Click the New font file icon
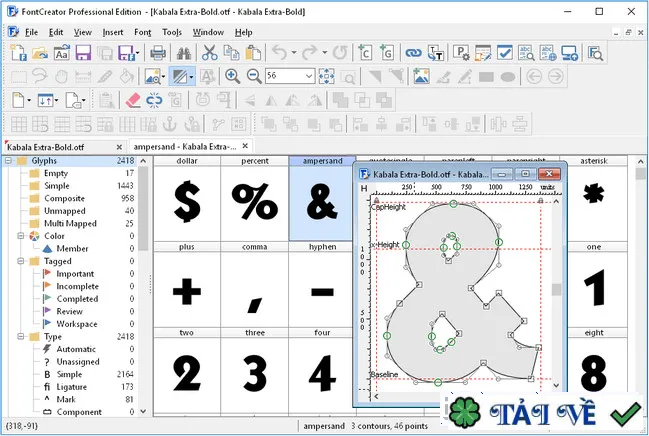Screen dimensions: 649x436 (x=19, y=53)
